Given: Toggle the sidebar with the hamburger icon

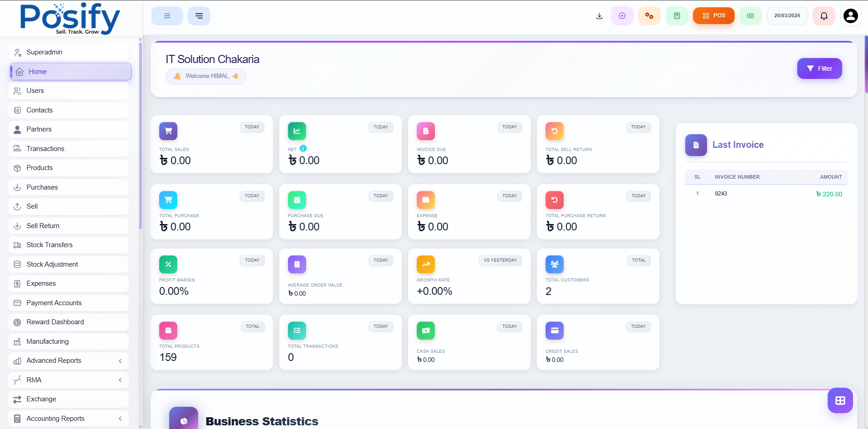Looking at the screenshot, I should [x=167, y=15].
